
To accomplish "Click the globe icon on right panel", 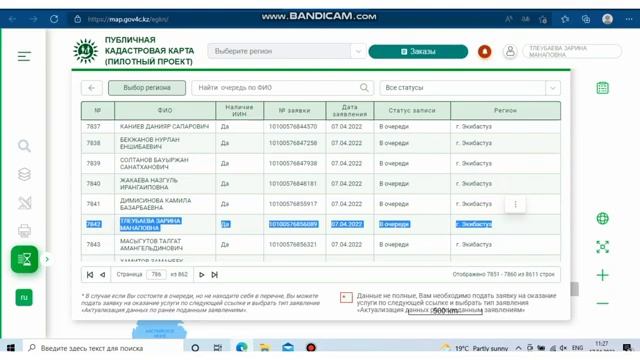I will pos(602,218).
